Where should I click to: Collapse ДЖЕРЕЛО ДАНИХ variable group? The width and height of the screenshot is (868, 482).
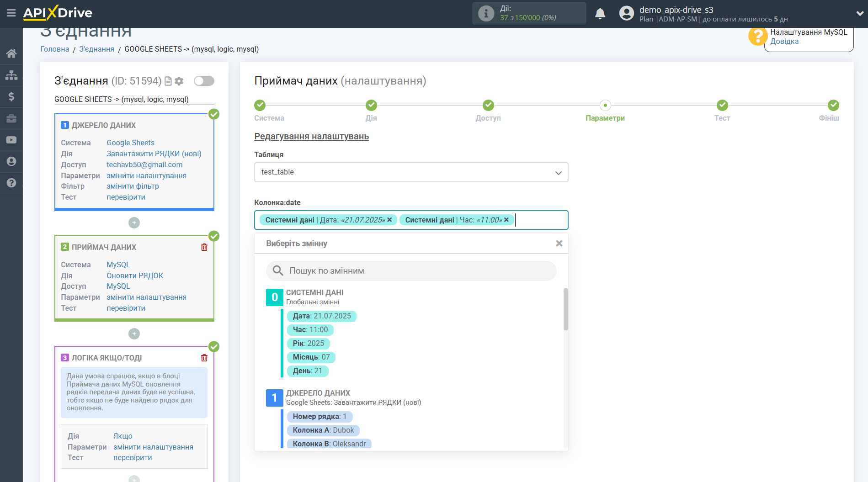point(274,397)
